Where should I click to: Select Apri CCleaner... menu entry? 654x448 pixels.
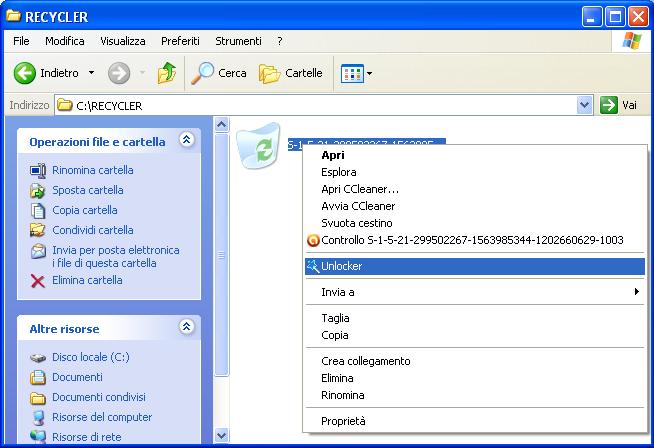pyautogui.click(x=475, y=189)
